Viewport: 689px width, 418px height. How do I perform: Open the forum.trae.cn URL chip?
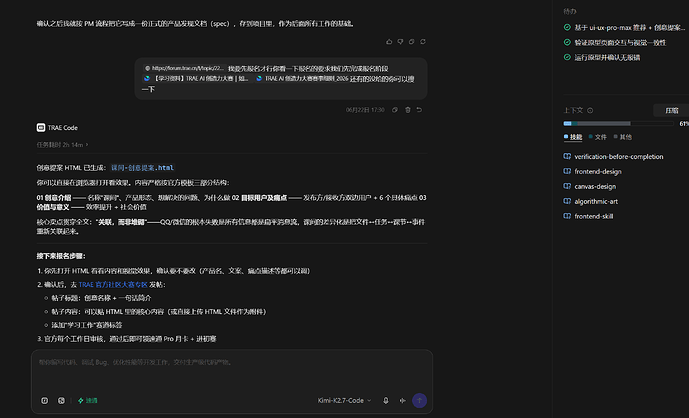pos(185,68)
